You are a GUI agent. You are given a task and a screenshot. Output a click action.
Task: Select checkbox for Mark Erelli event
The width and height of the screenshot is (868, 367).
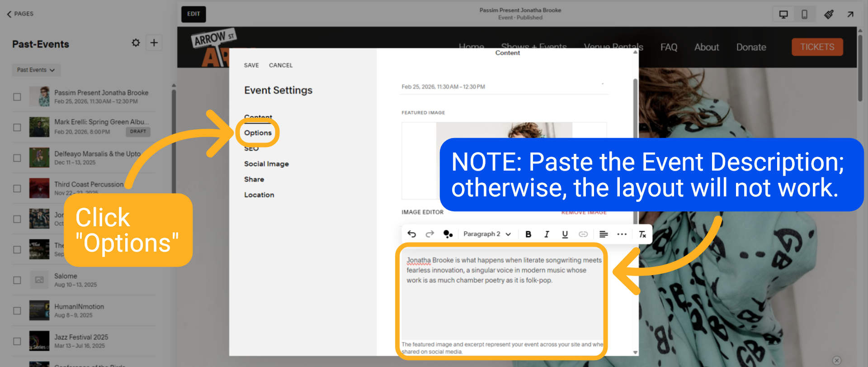[x=17, y=127]
